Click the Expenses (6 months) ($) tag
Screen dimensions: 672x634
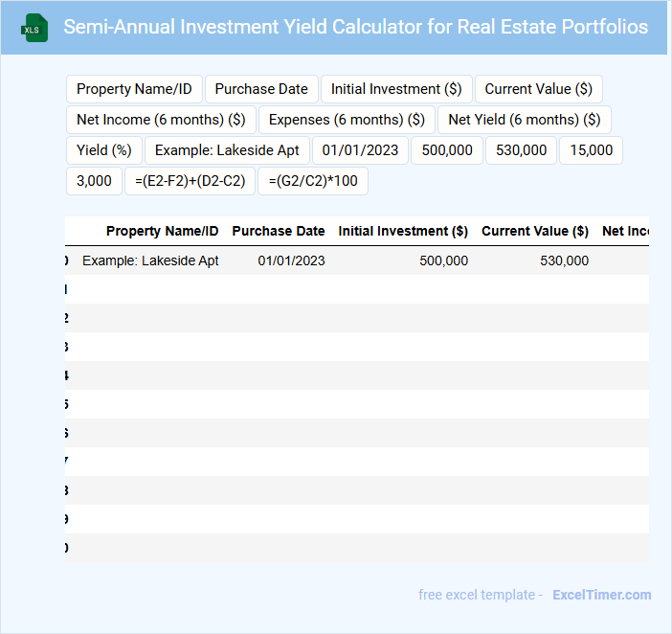click(347, 120)
